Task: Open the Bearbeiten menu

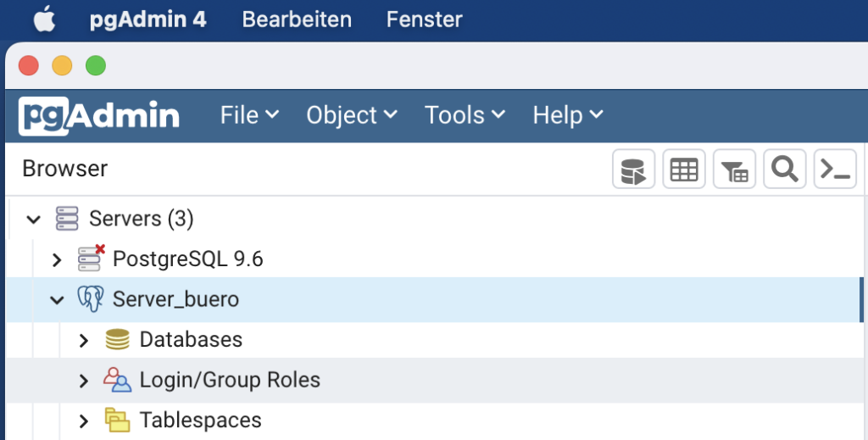Action: 297,20
